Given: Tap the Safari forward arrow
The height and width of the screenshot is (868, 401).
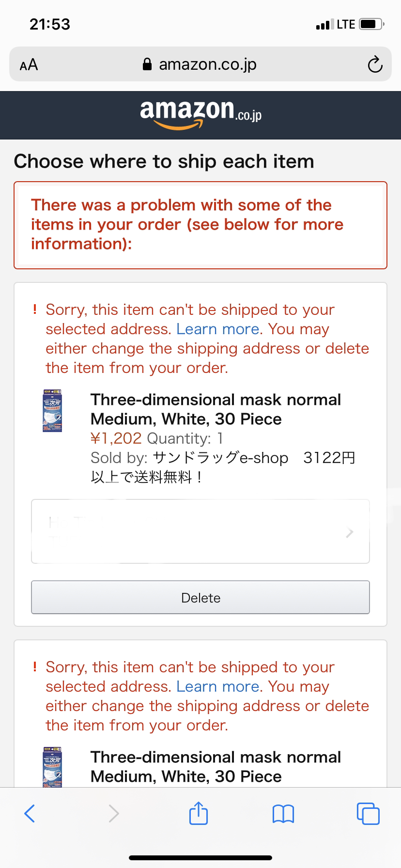Looking at the screenshot, I should pos(114,813).
